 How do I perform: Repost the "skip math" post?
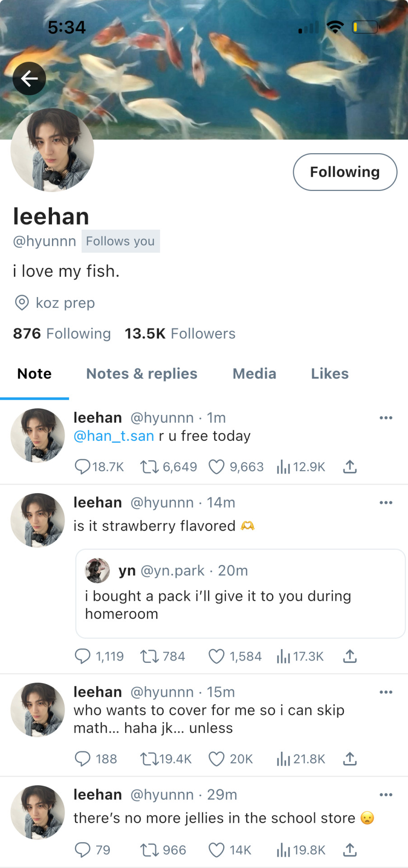click(x=149, y=759)
